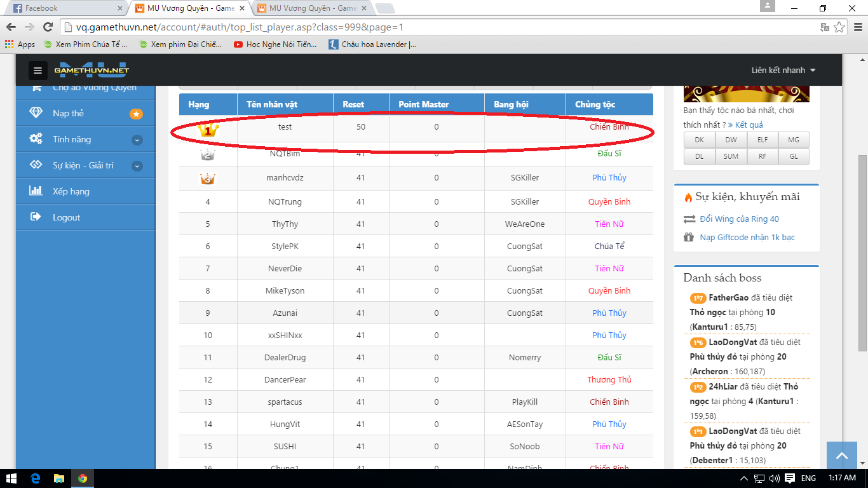
Task: Vote for the DK class button
Action: (x=699, y=139)
